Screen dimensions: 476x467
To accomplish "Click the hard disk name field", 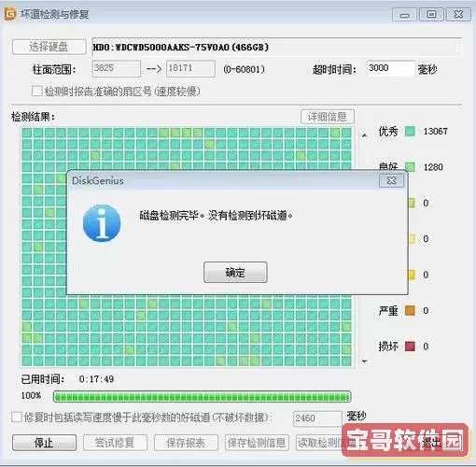I will point(277,47).
